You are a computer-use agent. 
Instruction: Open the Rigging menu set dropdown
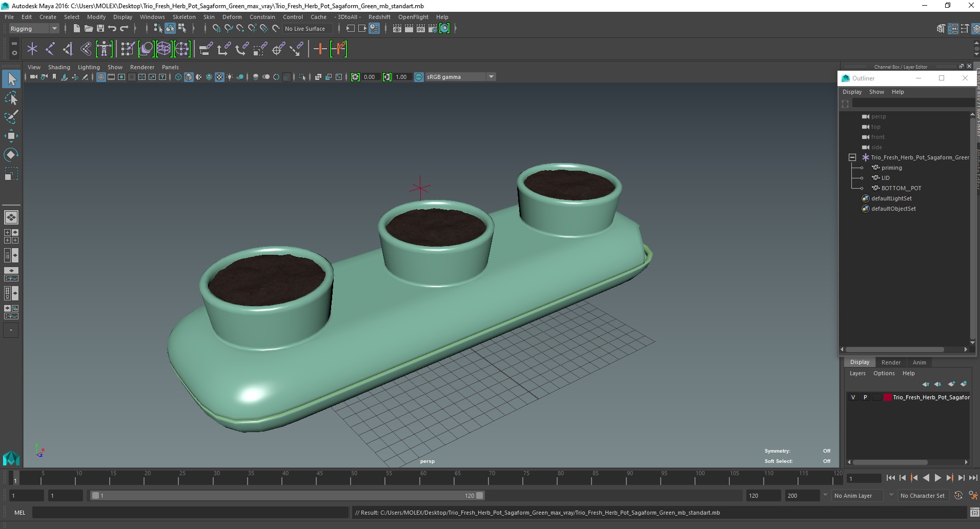(34, 29)
